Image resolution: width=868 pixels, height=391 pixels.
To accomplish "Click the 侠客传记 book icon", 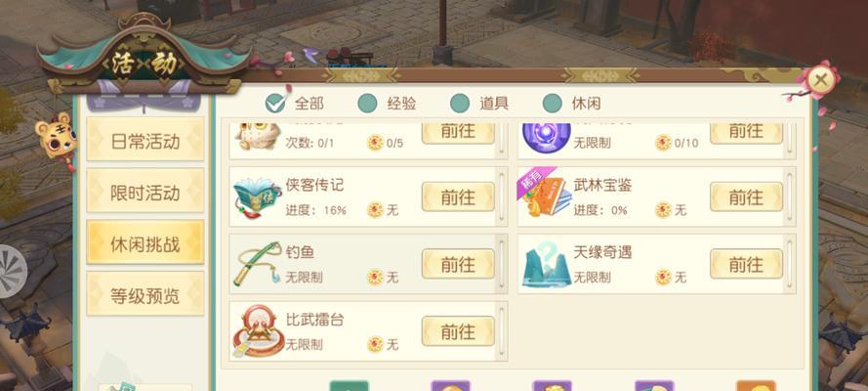I will pyautogui.click(x=257, y=197).
